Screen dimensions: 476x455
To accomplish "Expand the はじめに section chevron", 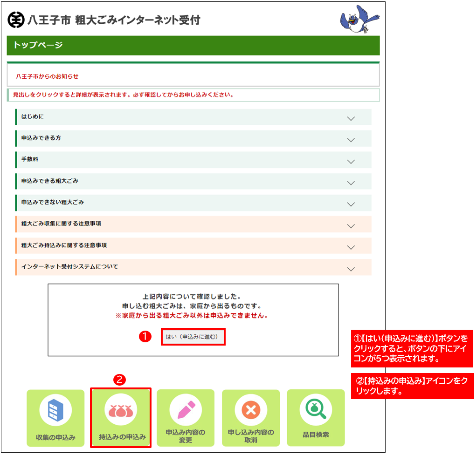I will (351, 118).
